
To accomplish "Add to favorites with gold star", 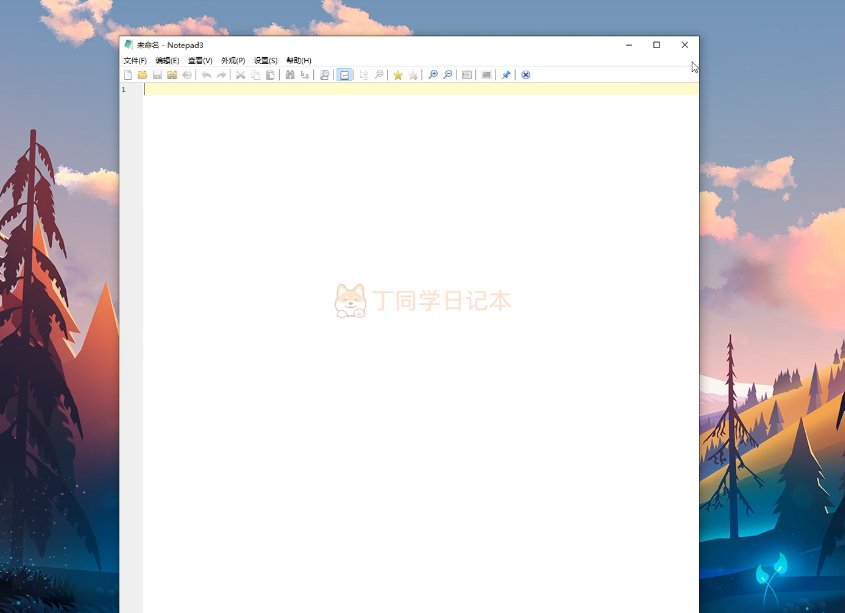I will pos(398,75).
